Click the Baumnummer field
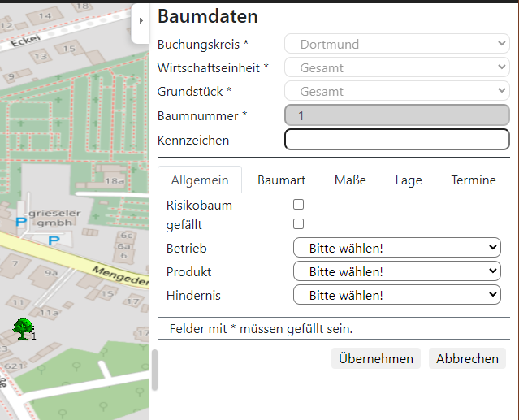519x420 pixels. (x=396, y=115)
